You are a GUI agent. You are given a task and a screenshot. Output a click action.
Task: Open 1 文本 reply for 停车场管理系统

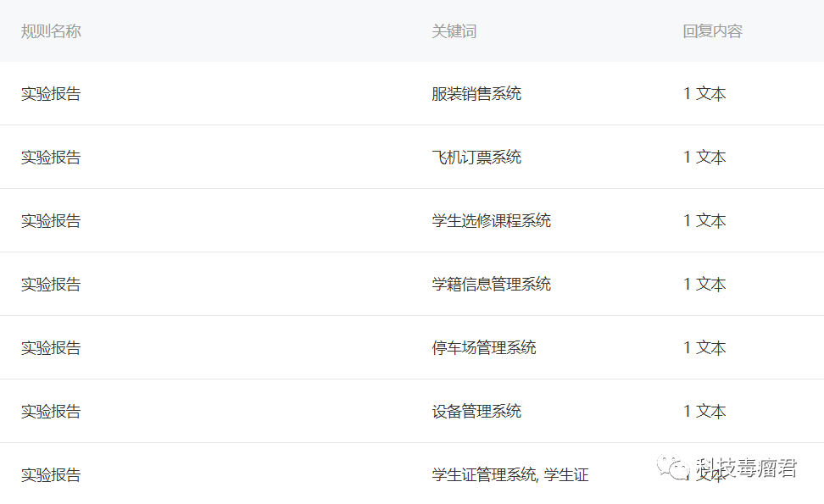pos(704,348)
